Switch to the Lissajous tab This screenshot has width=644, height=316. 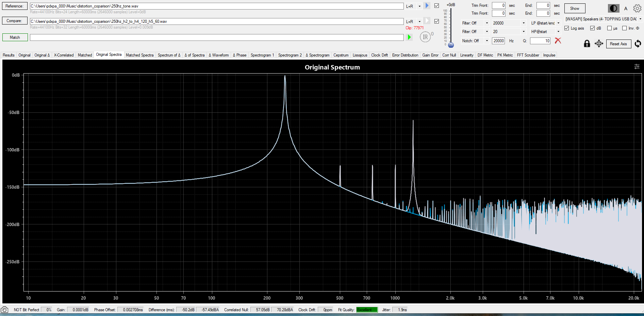(360, 55)
